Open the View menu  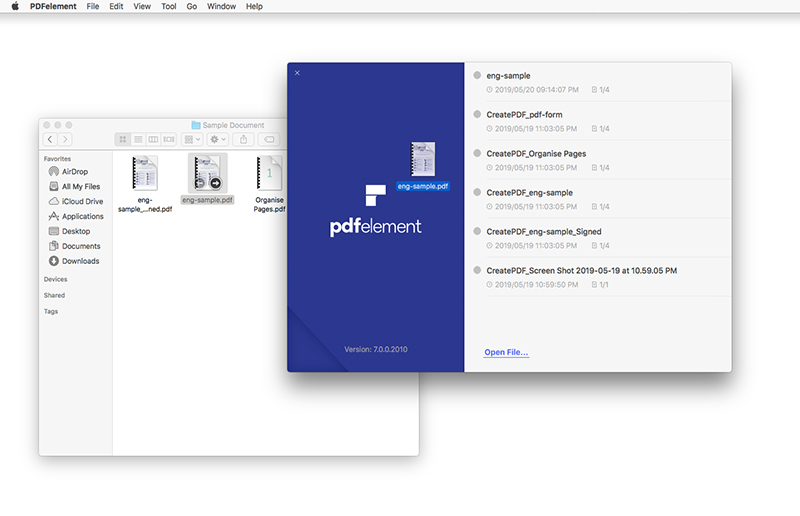142,6
